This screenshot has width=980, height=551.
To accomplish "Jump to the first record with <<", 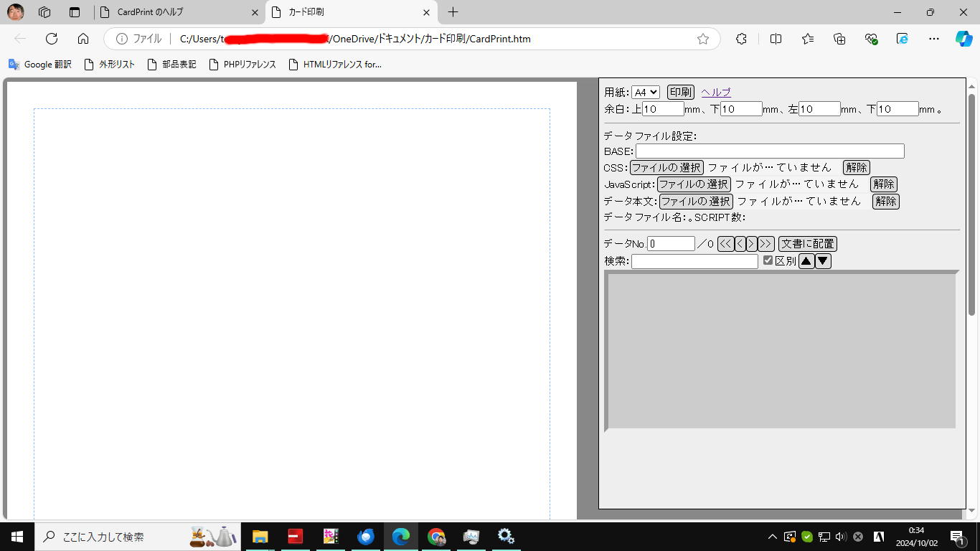I will tap(725, 244).
